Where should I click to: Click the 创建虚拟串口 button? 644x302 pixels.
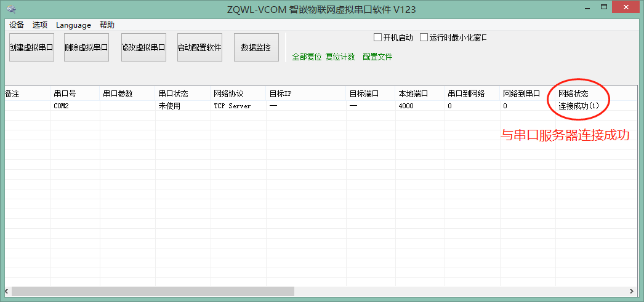point(31,47)
